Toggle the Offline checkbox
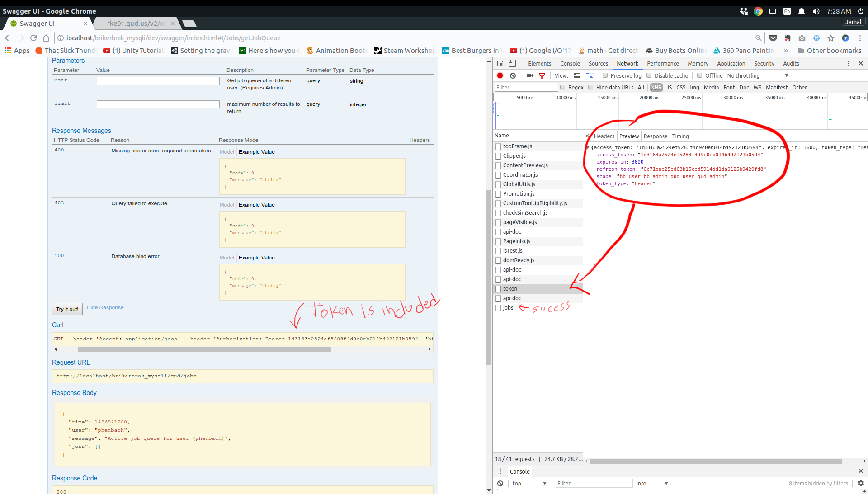 pyautogui.click(x=699, y=75)
